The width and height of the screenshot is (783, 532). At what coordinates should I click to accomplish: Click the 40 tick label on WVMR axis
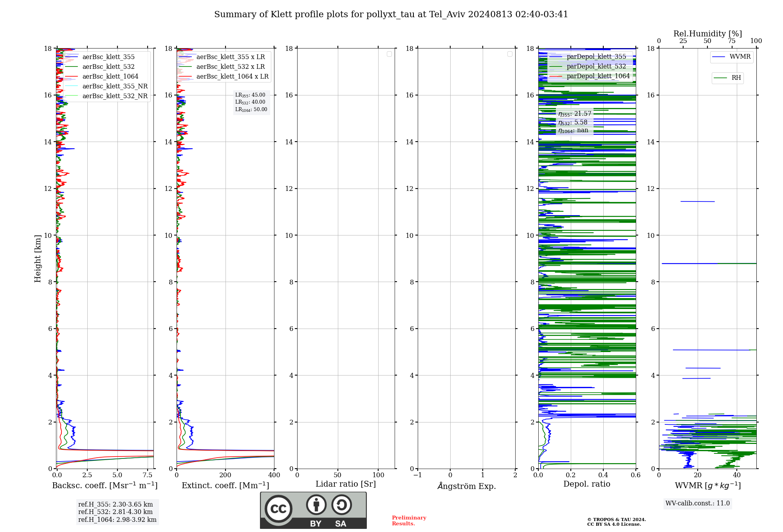point(737,475)
